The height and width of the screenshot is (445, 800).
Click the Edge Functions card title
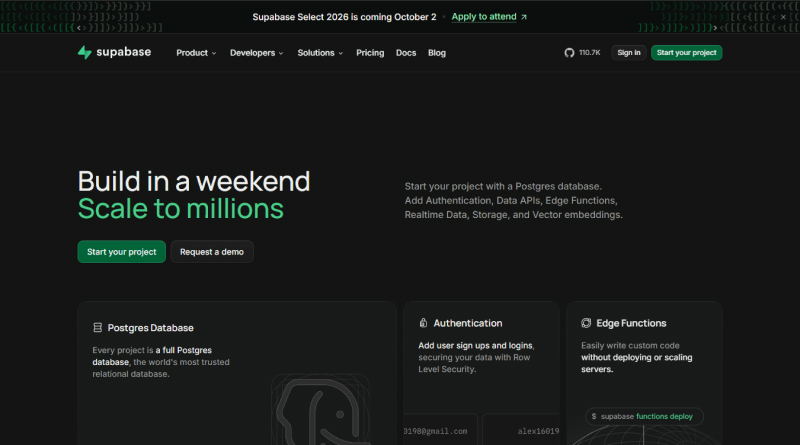click(631, 323)
